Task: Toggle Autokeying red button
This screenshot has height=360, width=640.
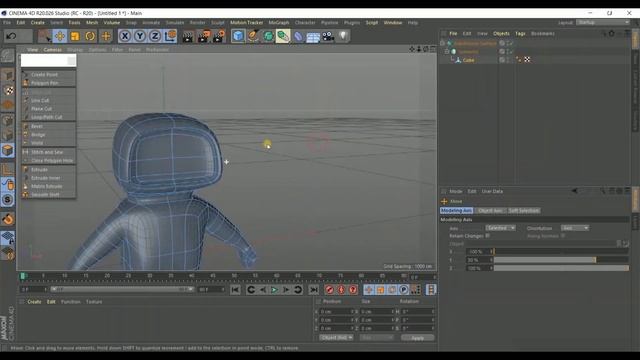Action: point(341,290)
